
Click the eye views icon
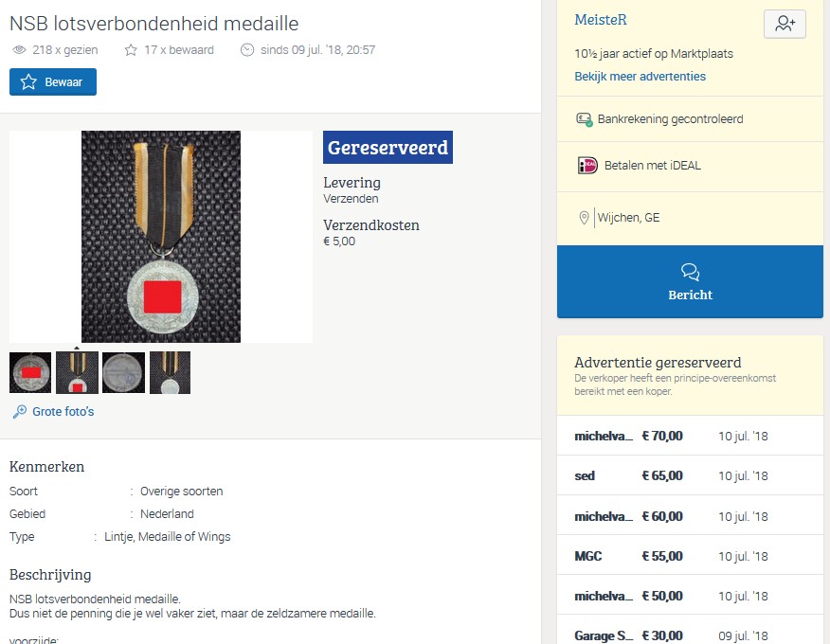pos(20,50)
